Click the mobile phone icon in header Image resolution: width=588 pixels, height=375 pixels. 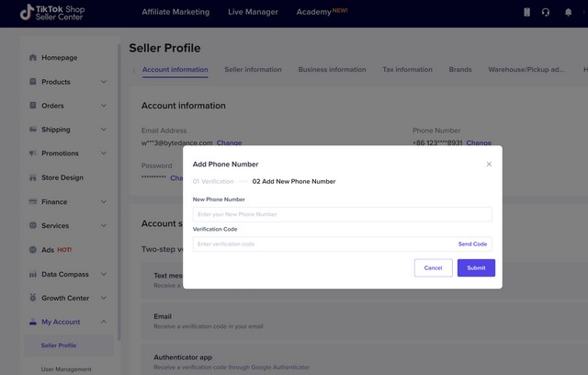coord(526,12)
